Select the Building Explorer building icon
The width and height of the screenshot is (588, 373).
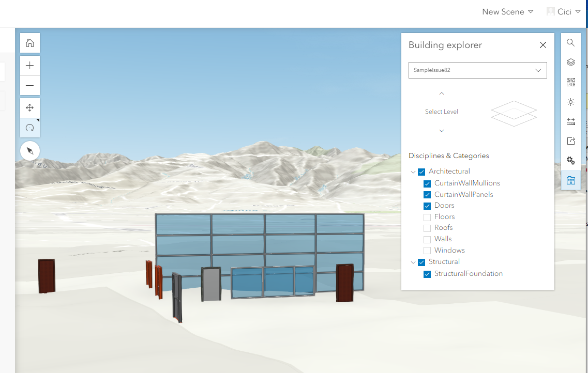click(x=570, y=180)
